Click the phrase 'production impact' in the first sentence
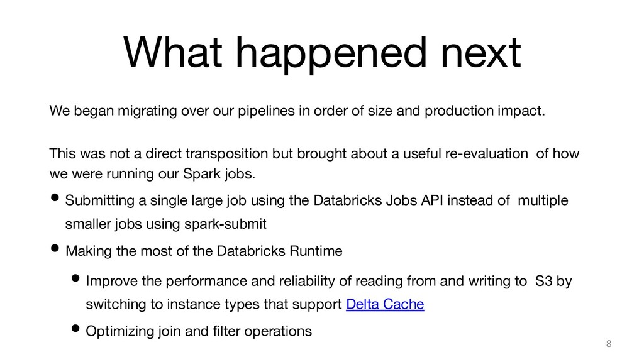This screenshot has height=362, width=644. pyautogui.click(x=485, y=111)
